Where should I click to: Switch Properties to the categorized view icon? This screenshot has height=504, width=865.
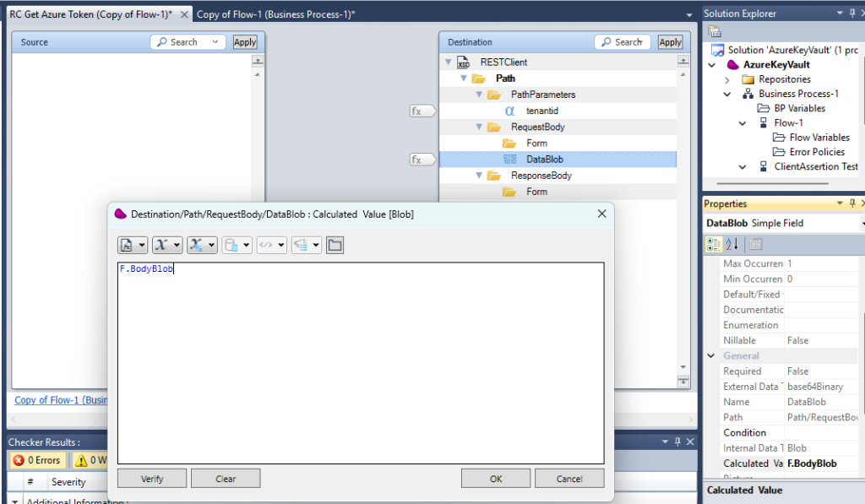click(x=714, y=244)
